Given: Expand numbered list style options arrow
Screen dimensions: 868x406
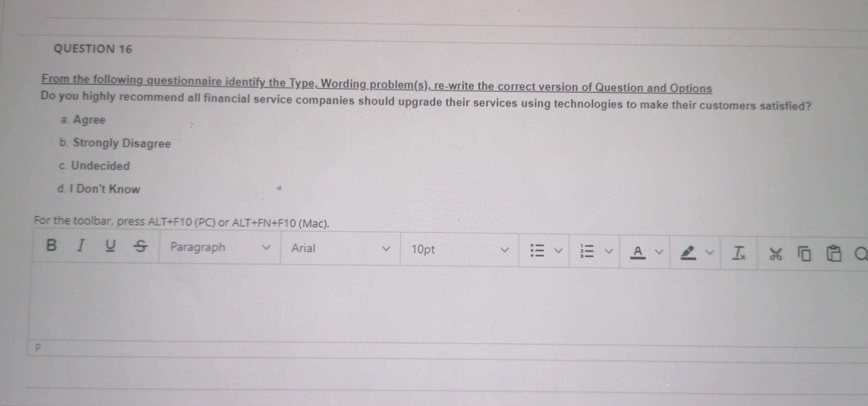Looking at the screenshot, I should [609, 251].
